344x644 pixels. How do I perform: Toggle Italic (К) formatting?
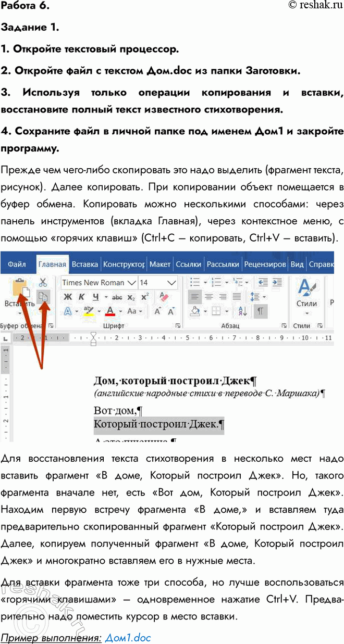[x=81, y=297]
